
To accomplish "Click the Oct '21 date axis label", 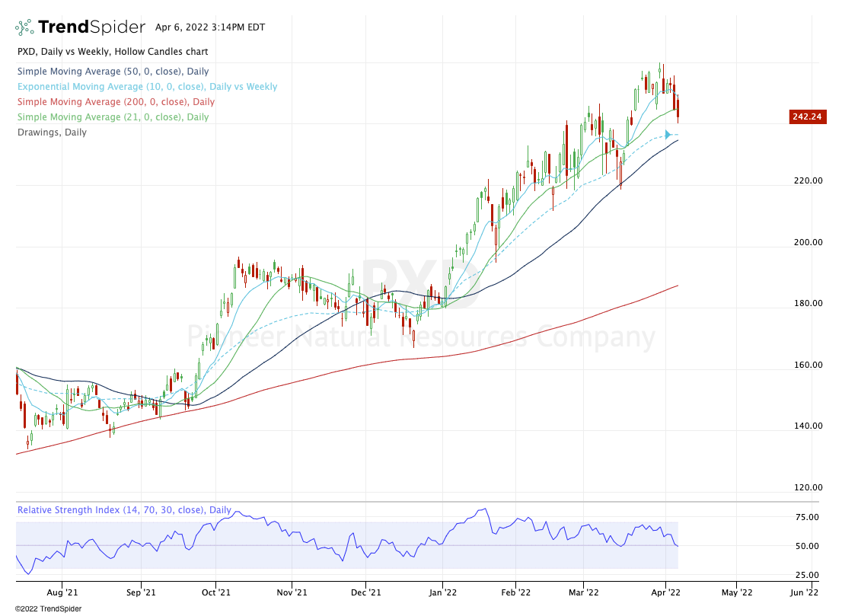I will pos(216,590).
